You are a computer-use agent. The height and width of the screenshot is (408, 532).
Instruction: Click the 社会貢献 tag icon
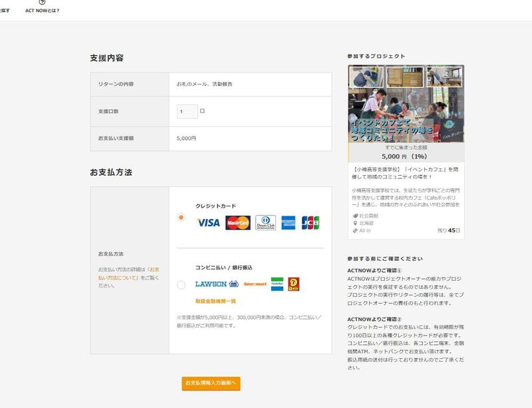tap(355, 216)
